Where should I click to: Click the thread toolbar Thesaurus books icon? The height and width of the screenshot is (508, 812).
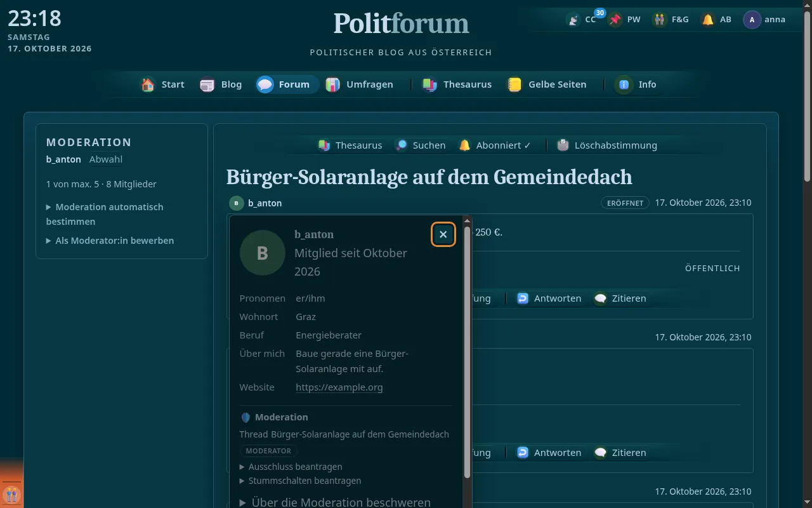click(x=324, y=145)
